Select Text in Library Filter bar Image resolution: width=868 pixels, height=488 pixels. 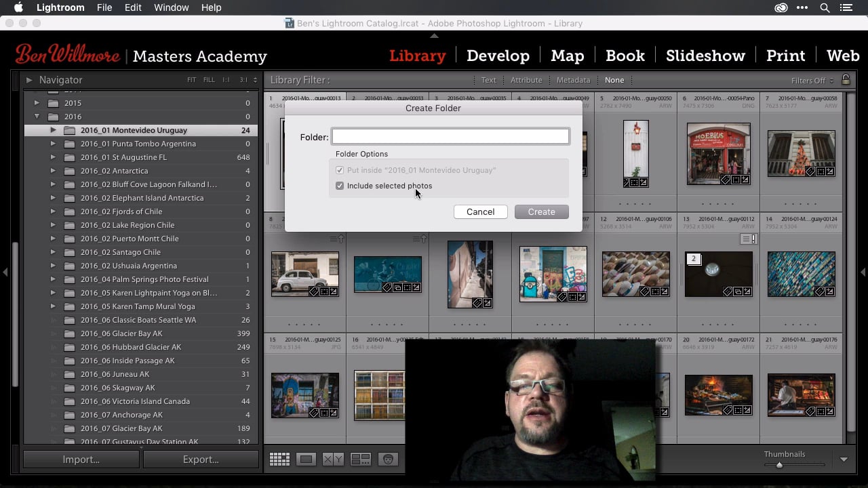pyautogui.click(x=489, y=80)
